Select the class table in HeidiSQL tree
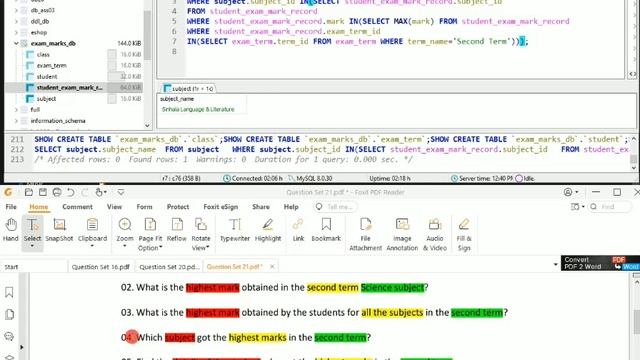The width and height of the screenshot is (640, 360). [43, 54]
